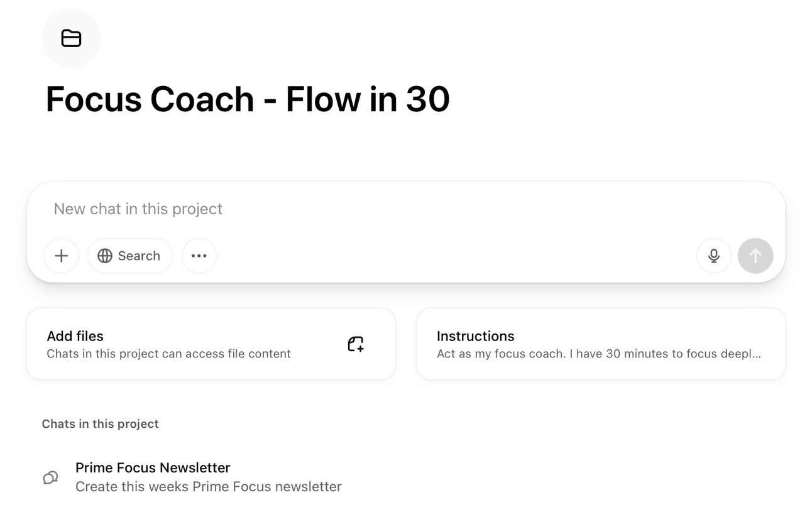Toggle the Search web option label
The image size is (812, 517).
coord(139,256)
